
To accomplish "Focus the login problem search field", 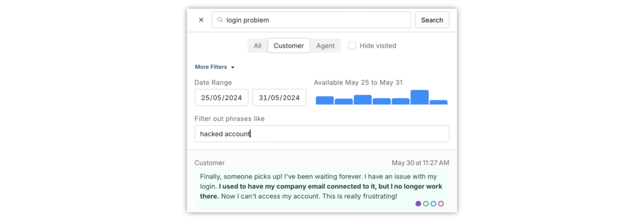I will click(311, 20).
